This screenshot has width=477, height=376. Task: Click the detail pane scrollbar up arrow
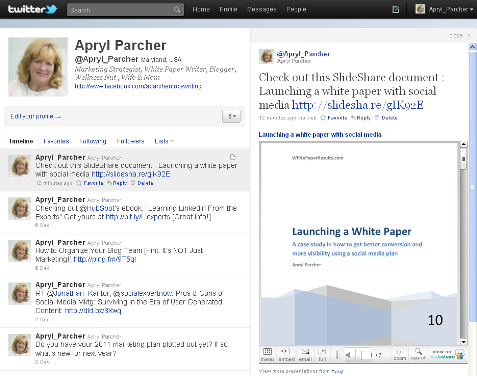click(472, 47)
